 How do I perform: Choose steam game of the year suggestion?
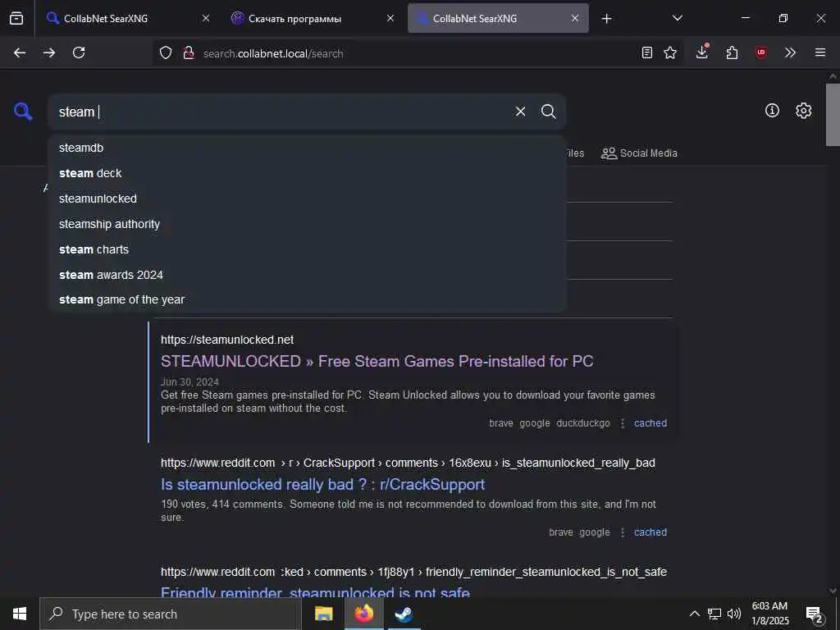[307, 299]
